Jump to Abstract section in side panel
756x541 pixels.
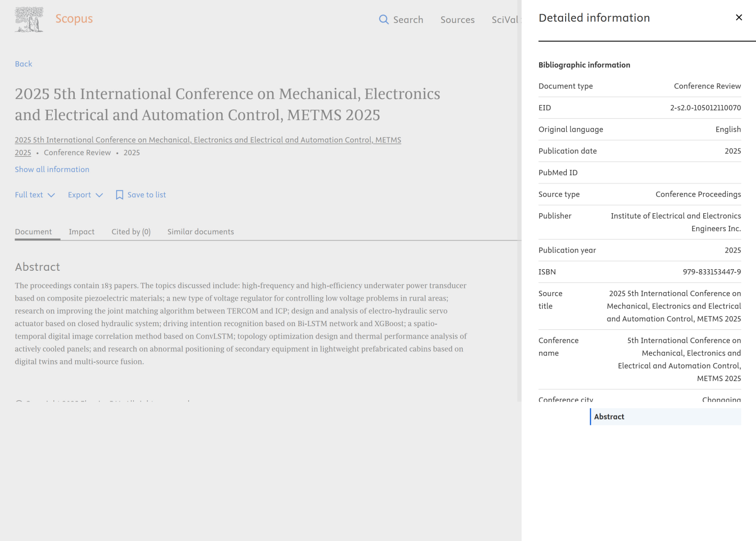point(609,417)
